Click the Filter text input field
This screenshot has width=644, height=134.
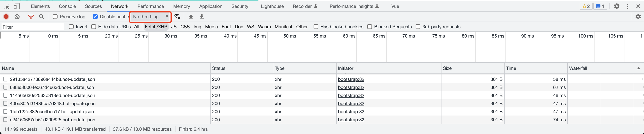32,27
